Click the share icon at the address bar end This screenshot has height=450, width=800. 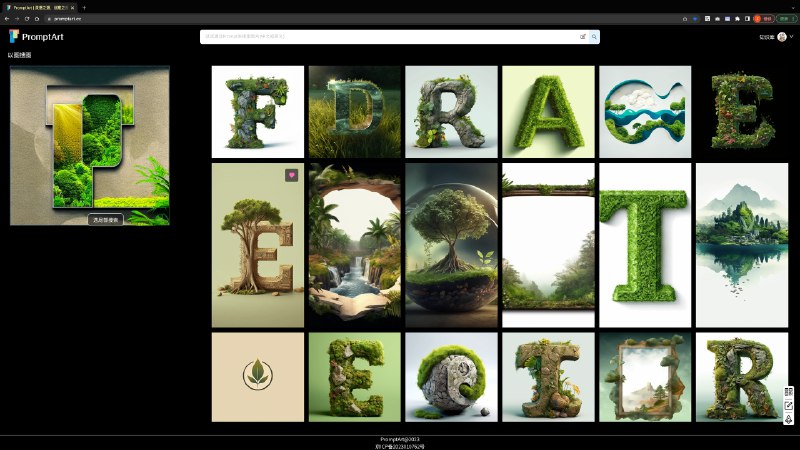pos(685,19)
